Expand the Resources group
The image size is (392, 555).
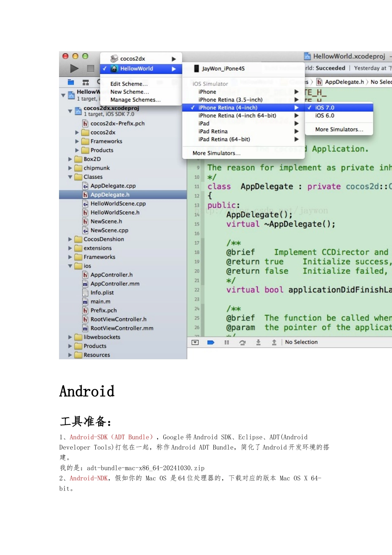pyautogui.click(x=70, y=355)
